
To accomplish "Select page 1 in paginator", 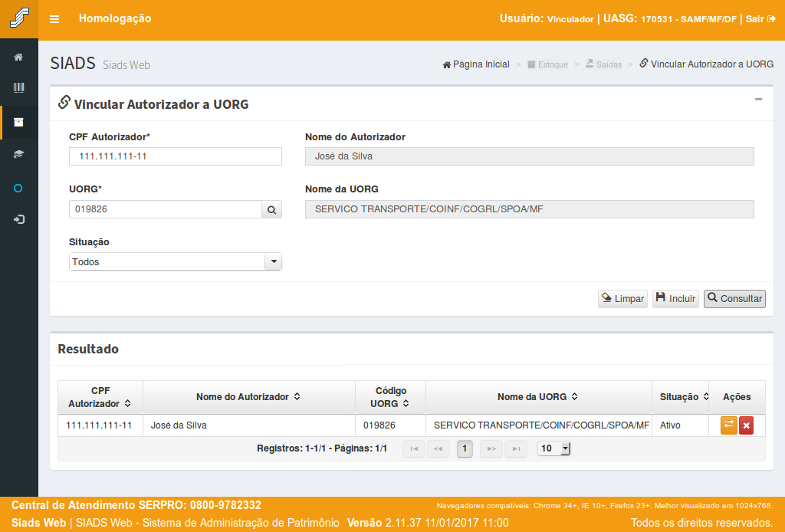I will coord(465,448).
